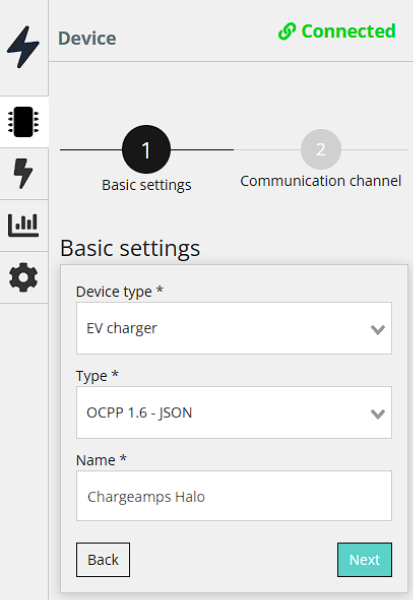Expand the Device type chevron arrow
Image resolution: width=414 pixels, height=600 pixels.
[x=378, y=329]
